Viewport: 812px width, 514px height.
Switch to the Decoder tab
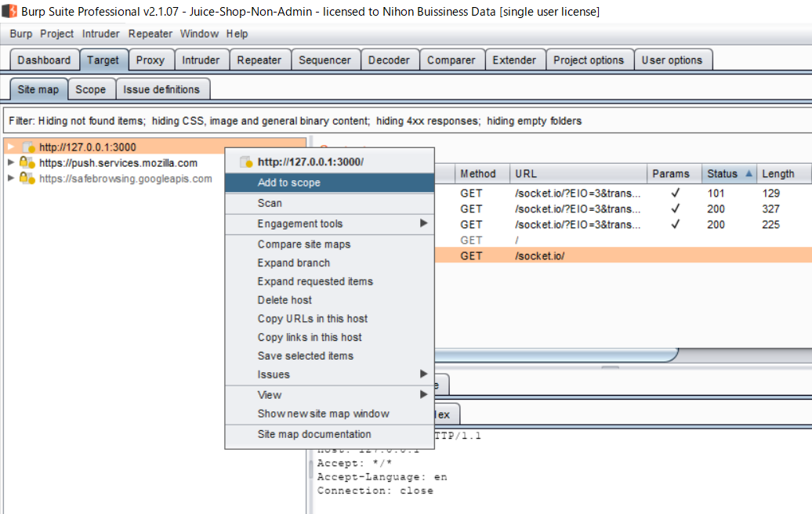(x=389, y=60)
